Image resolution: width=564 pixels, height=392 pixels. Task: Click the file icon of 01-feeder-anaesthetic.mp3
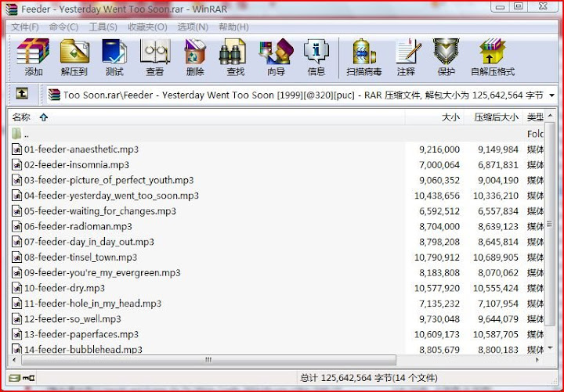pos(16,149)
